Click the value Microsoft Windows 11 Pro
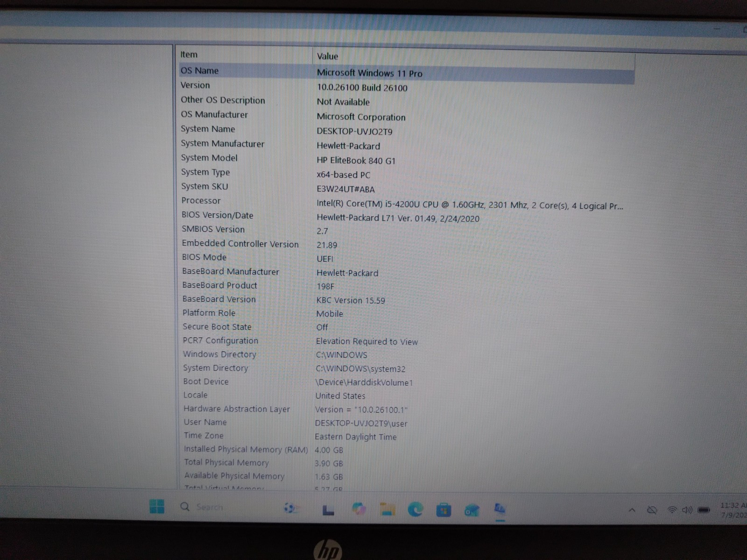Image resolution: width=747 pixels, height=560 pixels. click(369, 73)
